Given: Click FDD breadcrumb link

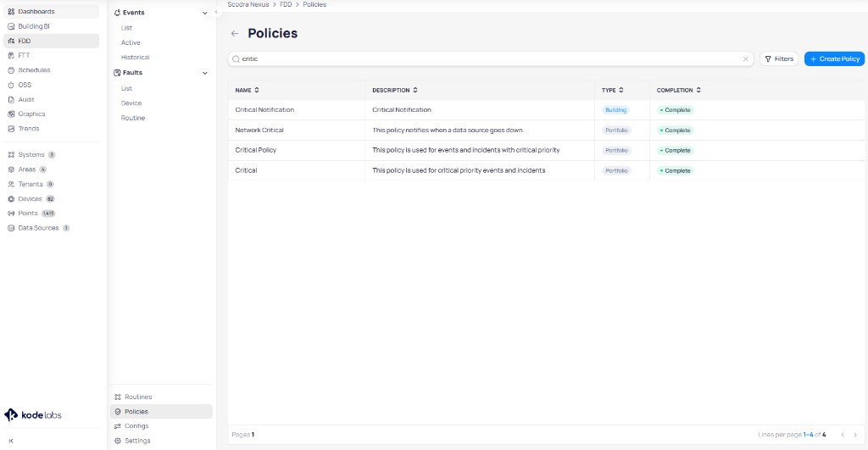Looking at the screenshot, I should pyautogui.click(x=286, y=4).
